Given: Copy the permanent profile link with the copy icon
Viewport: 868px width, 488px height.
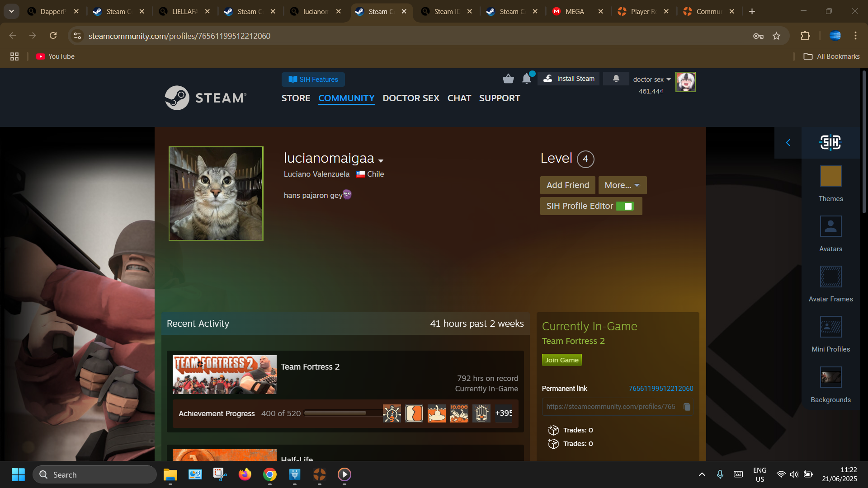Looking at the screenshot, I should point(687,407).
